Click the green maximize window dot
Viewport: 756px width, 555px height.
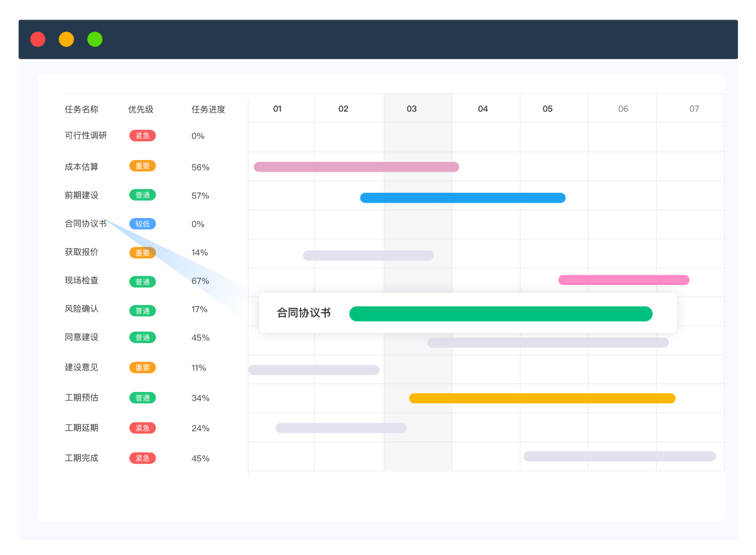click(95, 39)
